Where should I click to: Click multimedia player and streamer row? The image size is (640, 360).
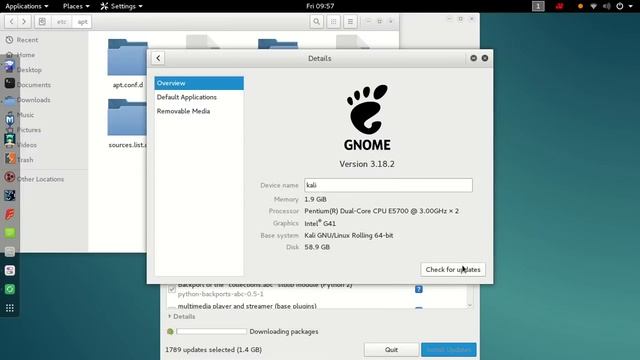(x=247, y=306)
